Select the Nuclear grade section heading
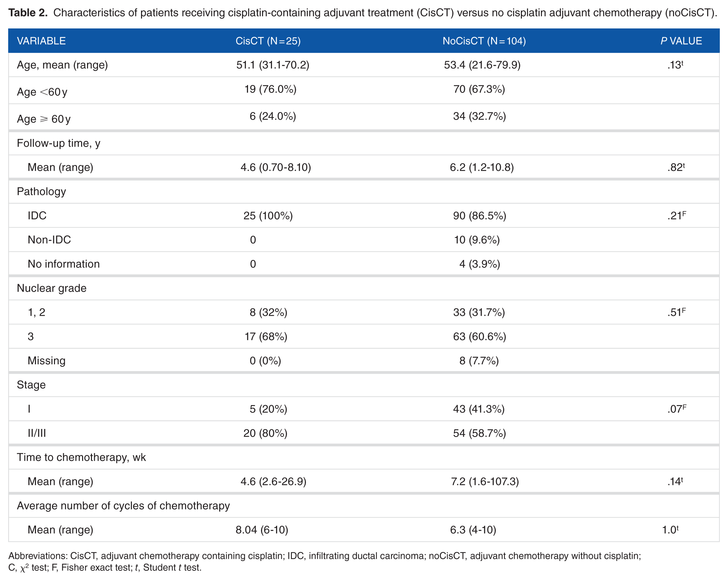Image resolution: width=728 pixels, height=581 pixels. point(52,288)
